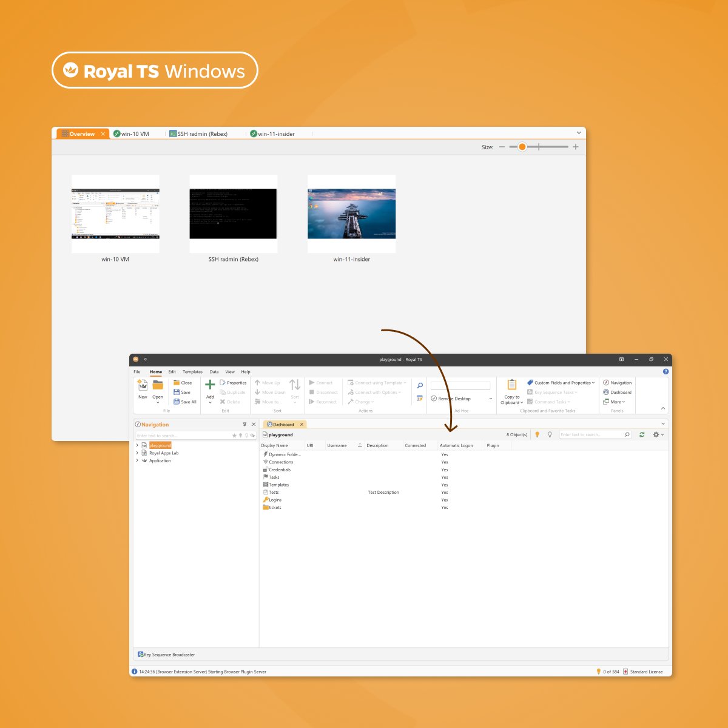Toggle the orange lightbulb filter in dashboard
Screen dimensions: 728x728
click(x=537, y=434)
